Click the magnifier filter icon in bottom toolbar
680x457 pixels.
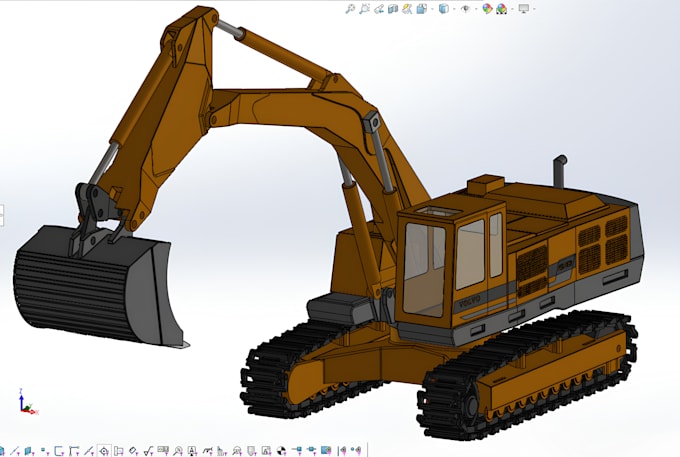pos(178,451)
